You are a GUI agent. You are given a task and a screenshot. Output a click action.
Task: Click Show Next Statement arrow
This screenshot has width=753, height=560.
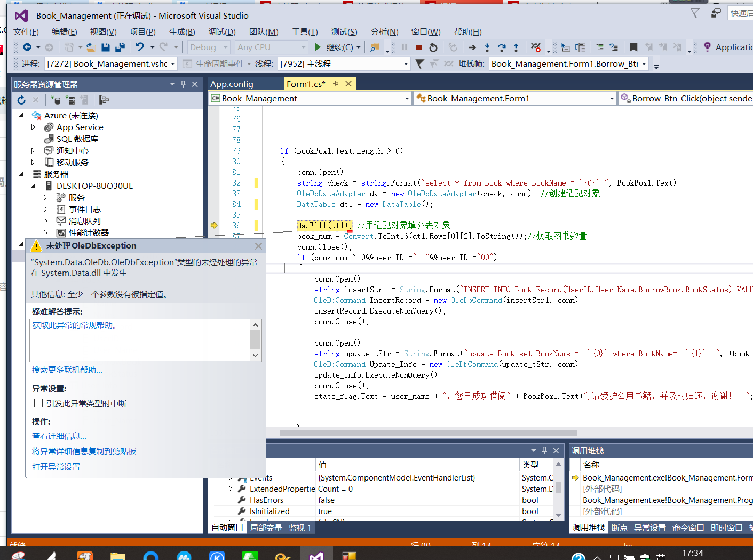472,47
